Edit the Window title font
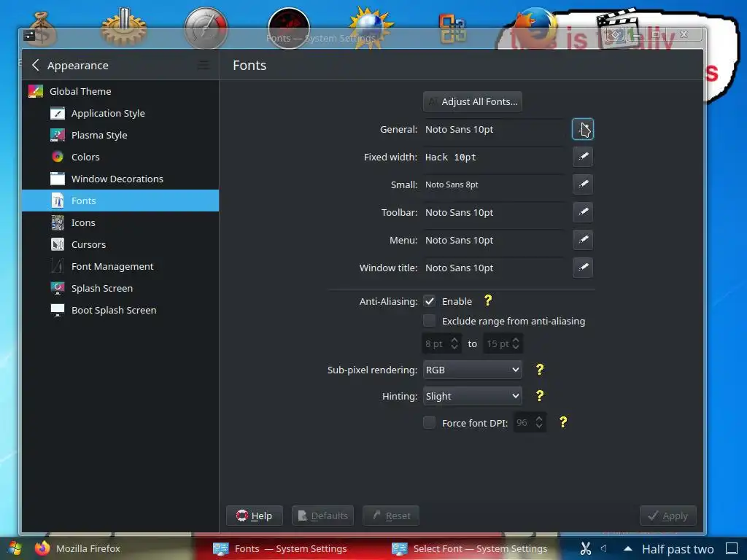This screenshot has height=560, width=747. click(583, 268)
